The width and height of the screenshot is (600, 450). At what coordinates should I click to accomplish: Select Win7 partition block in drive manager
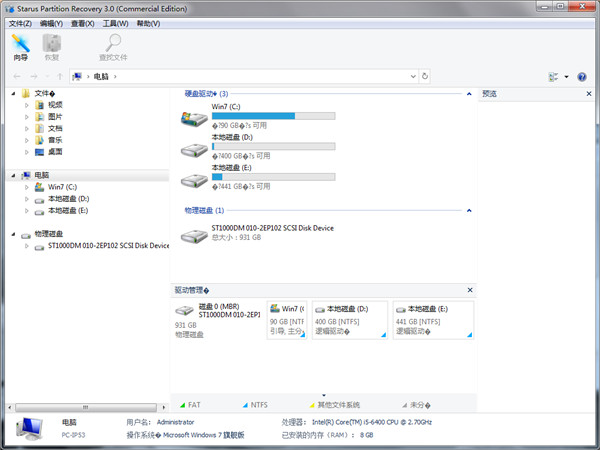point(287,320)
